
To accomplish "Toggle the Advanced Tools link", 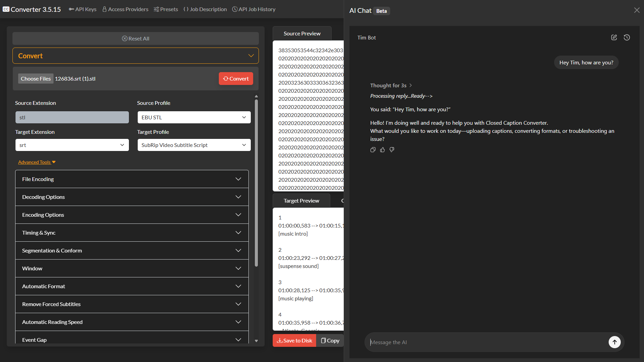I will coord(37,162).
